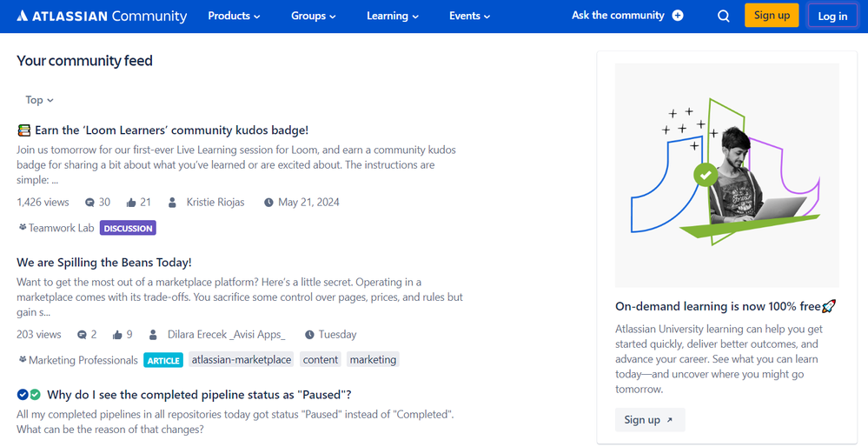868x447 pixels.
Task: Click the ARTICLE label badge
Action: 163,360
